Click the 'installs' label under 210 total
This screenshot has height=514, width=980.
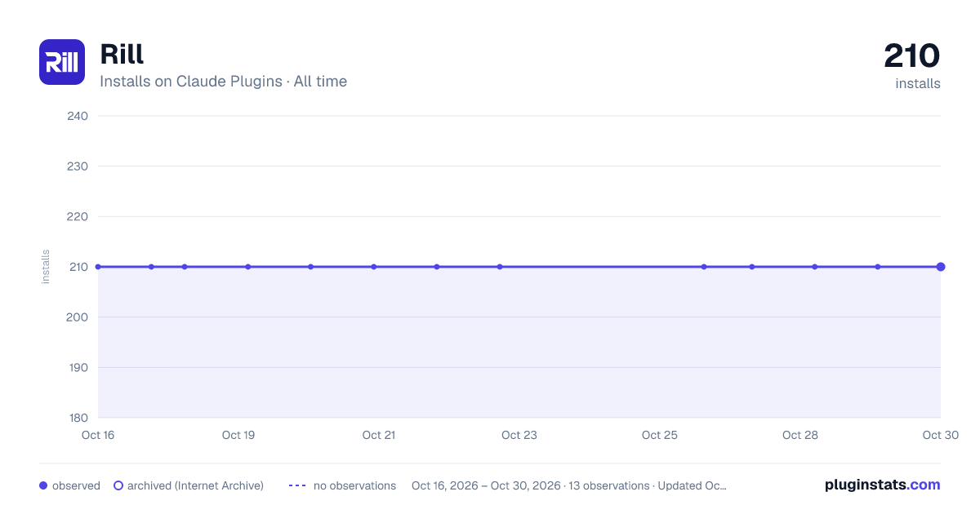click(x=918, y=83)
